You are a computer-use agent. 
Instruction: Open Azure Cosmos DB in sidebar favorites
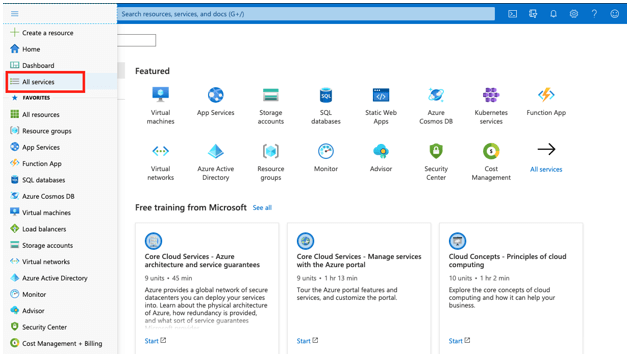42,196
